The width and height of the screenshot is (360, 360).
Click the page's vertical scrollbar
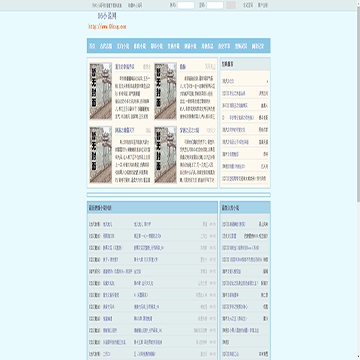click(x=358, y=180)
